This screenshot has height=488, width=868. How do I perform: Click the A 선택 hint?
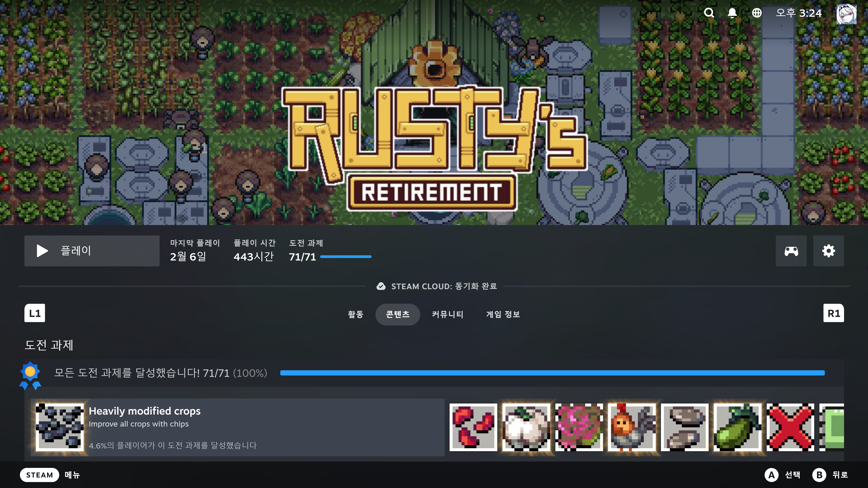782,475
